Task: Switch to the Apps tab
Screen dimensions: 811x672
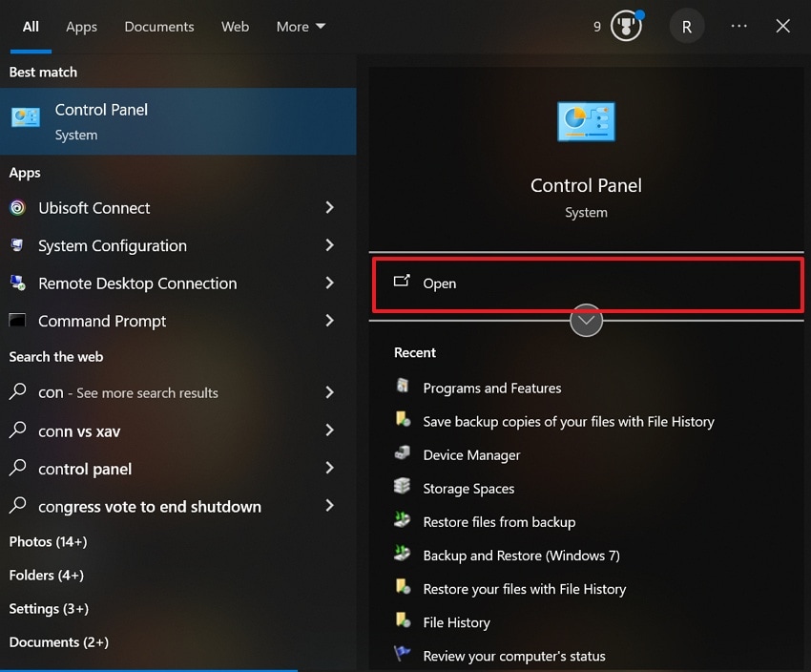Action: pos(81,27)
